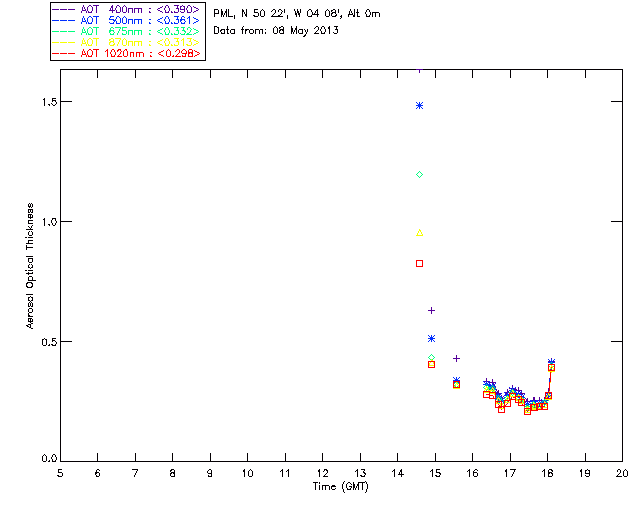
Task: Click the AOT 400nm legend entry
Action: 126,9
